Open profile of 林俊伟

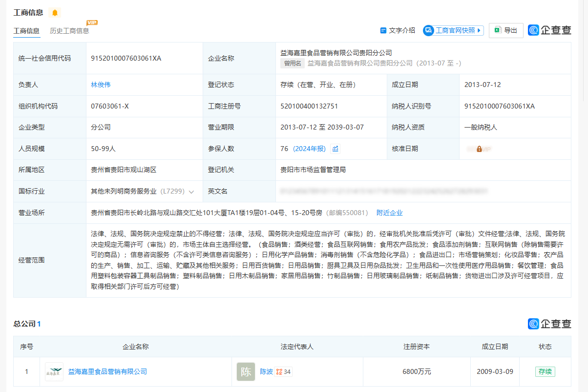click(101, 85)
